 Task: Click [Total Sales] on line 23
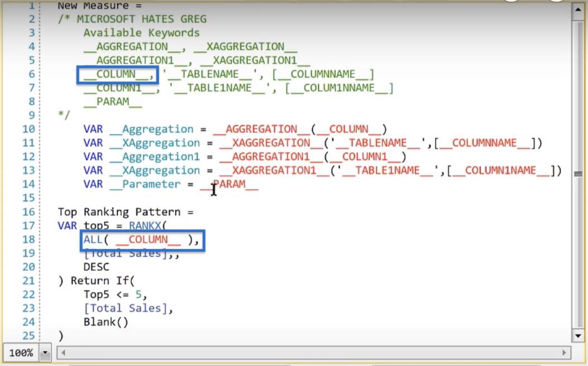[125, 309]
